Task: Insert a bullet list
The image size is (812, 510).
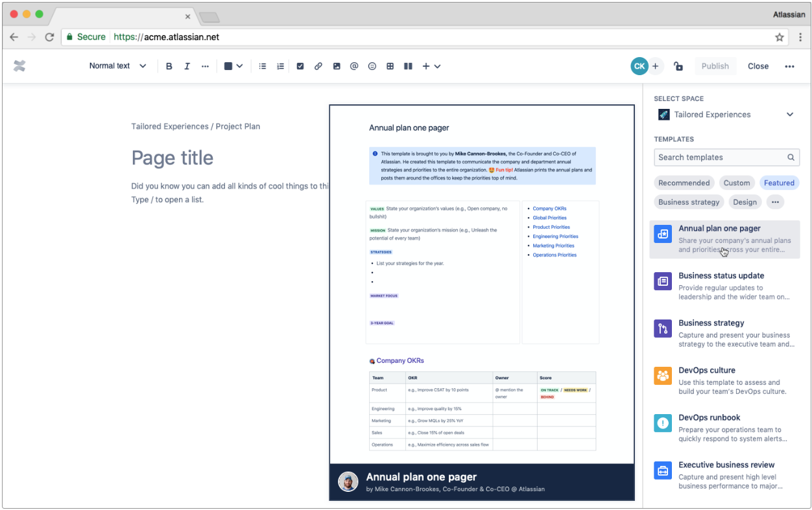Action: tap(263, 66)
